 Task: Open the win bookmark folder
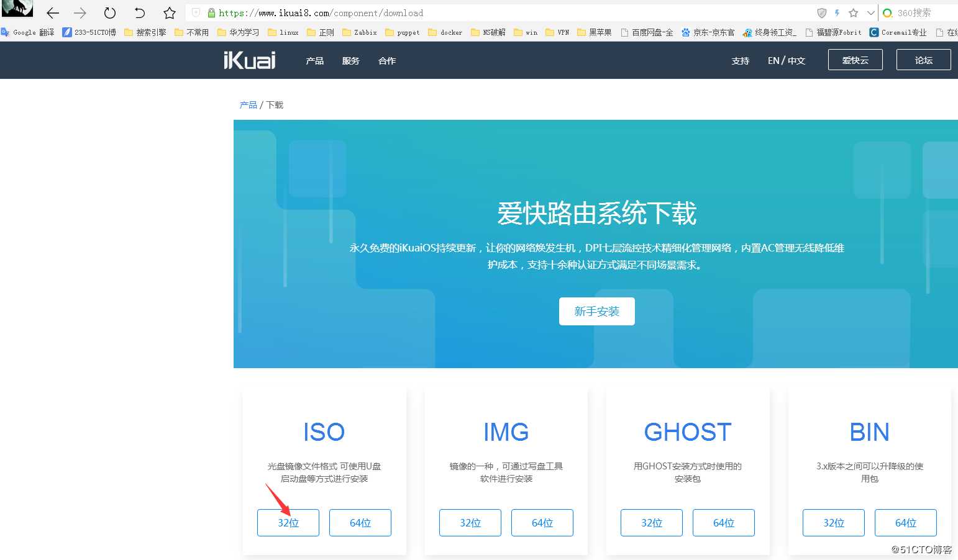pos(526,32)
